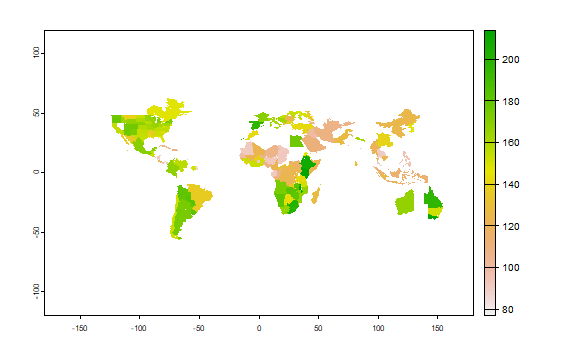Click the y-axis tick label 100
576x360 pixels.
(36, 53)
